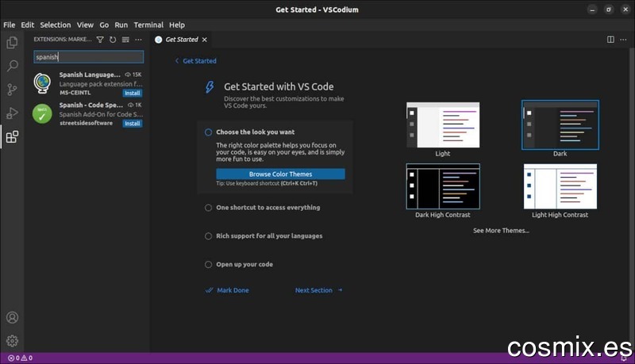This screenshot has height=364, width=635.
Task: Click the MS-CEINTL publisher name
Action: coord(75,93)
